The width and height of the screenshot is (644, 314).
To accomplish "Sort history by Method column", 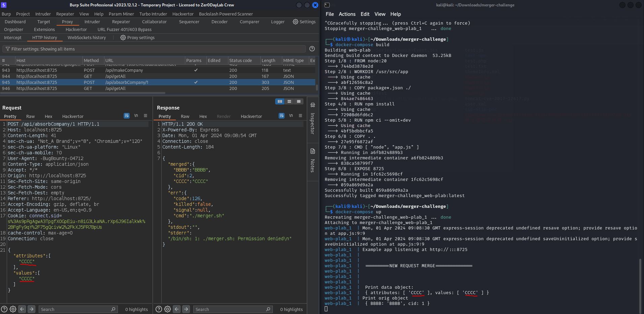I will click(x=93, y=60).
